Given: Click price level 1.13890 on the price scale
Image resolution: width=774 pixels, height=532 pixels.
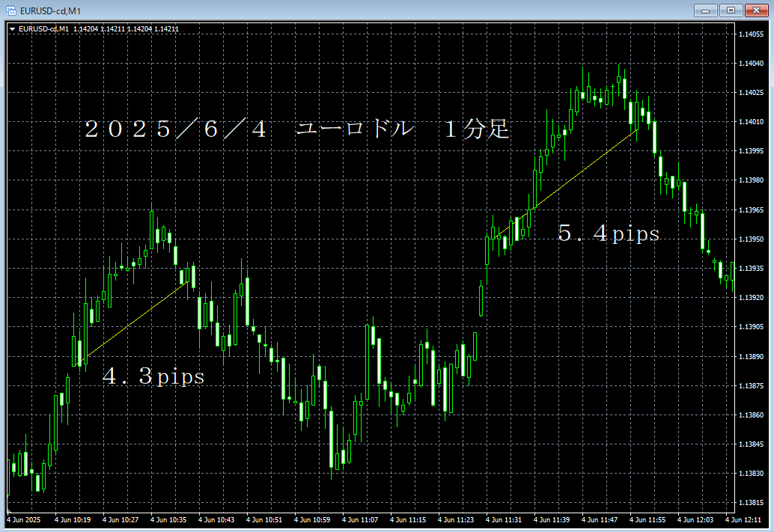Looking at the screenshot, I should coord(751,356).
